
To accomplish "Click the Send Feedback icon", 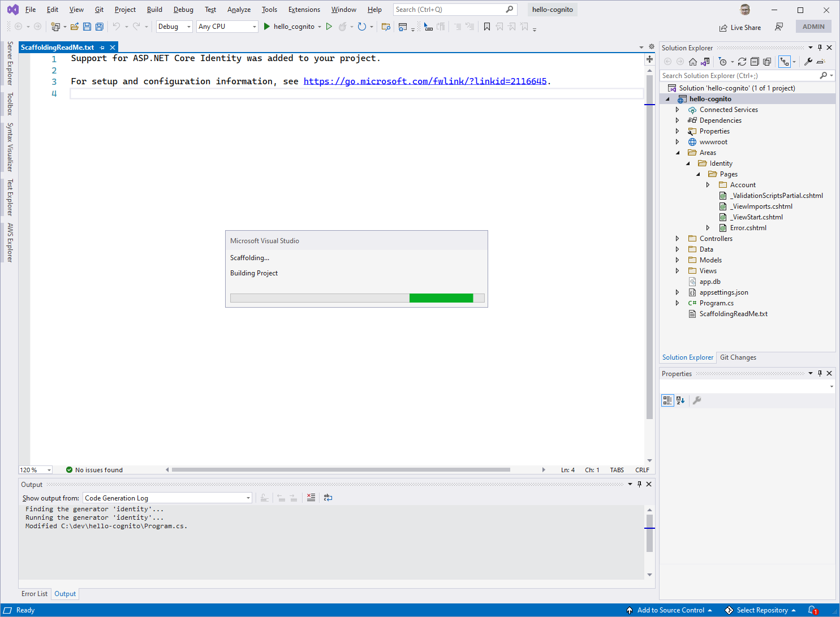I will pos(779,27).
